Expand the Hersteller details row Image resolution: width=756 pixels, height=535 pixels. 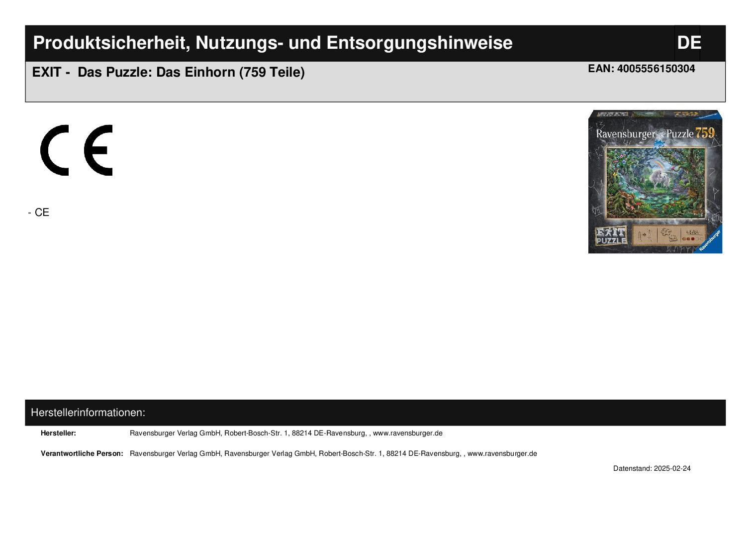tap(58, 433)
